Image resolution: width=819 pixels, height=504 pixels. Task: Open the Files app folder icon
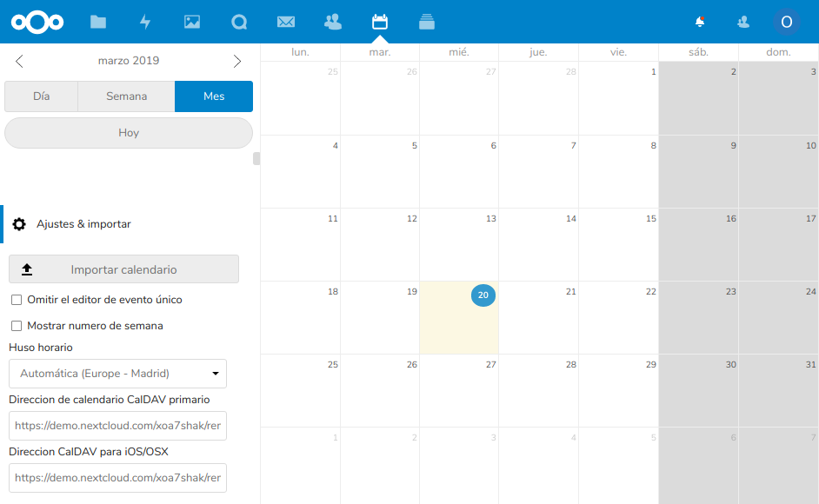(x=98, y=22)
